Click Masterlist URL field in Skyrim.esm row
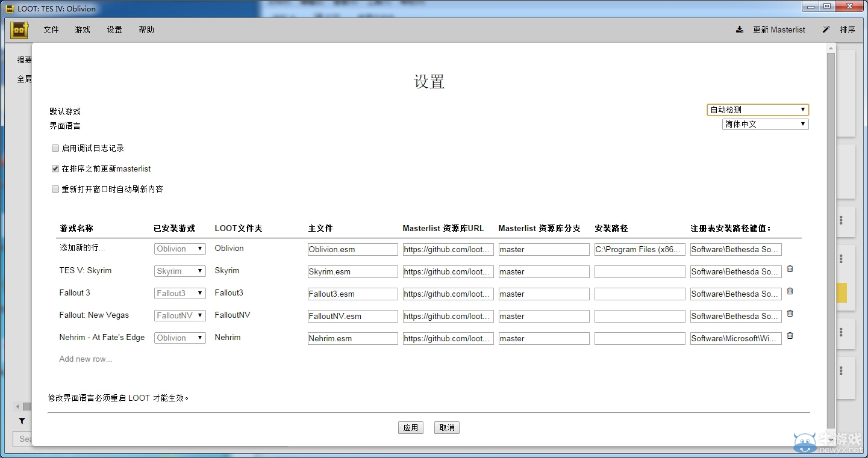The width and height of the screenshot is (868, 458). (449, 271)
